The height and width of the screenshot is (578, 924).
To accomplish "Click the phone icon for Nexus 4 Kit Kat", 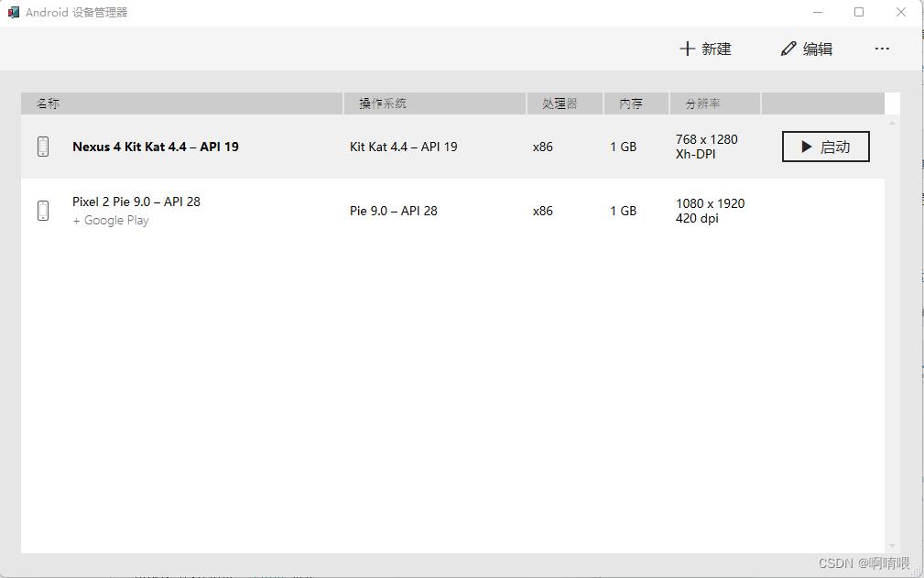I will (43, 147).
